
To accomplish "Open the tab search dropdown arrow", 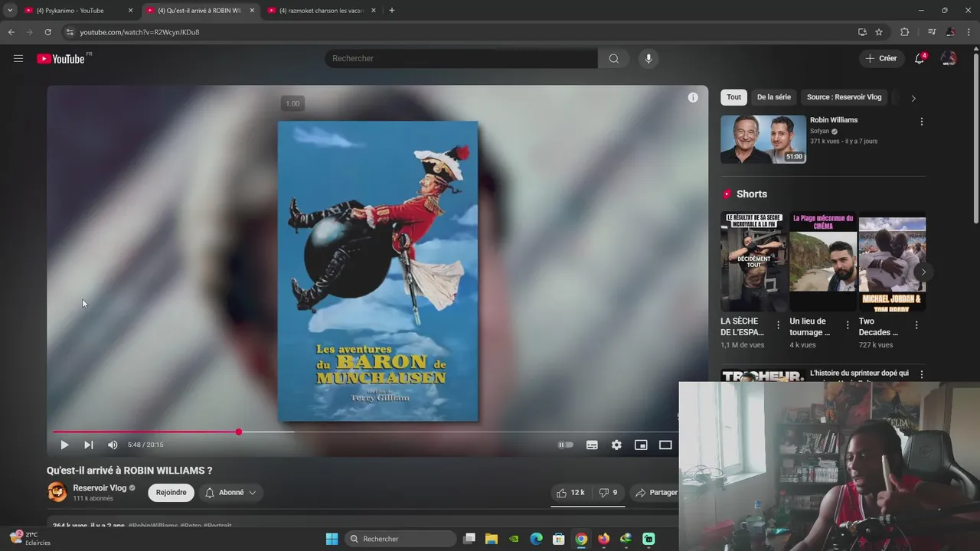I will (x=10, y=11).
